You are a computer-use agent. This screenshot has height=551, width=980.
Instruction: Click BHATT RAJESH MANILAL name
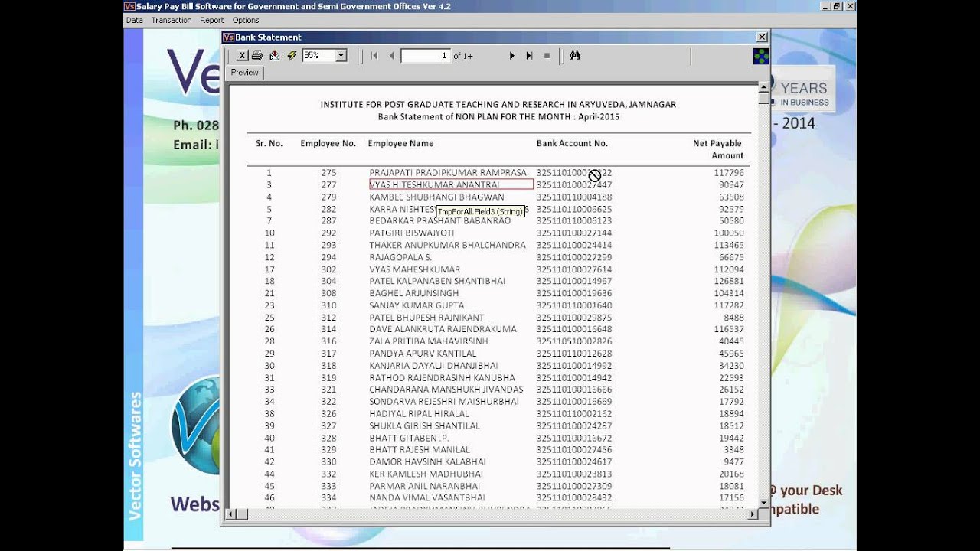click(420, 449)
